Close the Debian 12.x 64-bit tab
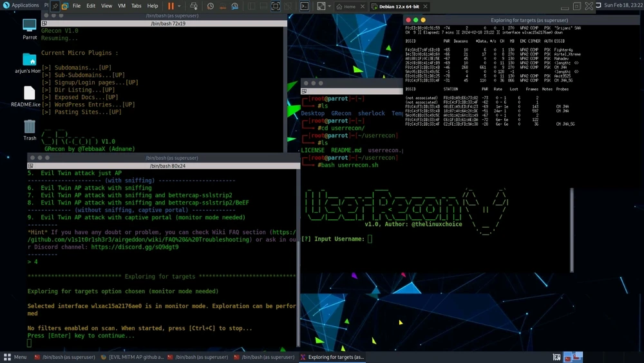 tap(425, 6)
